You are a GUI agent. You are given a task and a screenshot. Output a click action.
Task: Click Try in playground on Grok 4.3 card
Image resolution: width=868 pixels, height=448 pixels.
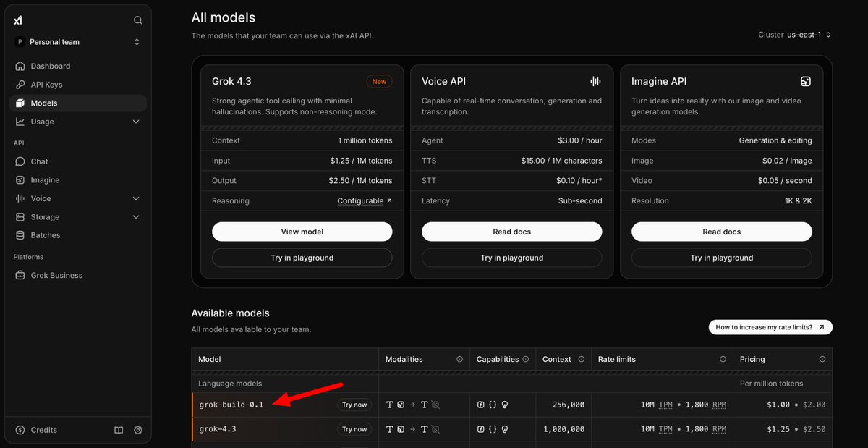point(302,258)
